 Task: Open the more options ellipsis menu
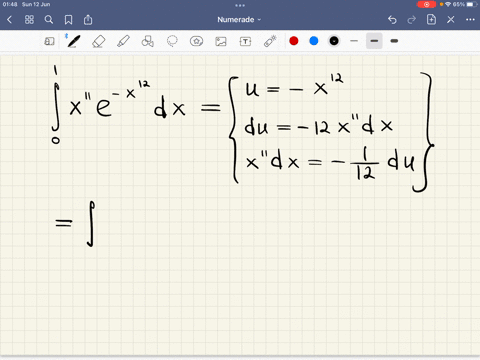(470, 20)
